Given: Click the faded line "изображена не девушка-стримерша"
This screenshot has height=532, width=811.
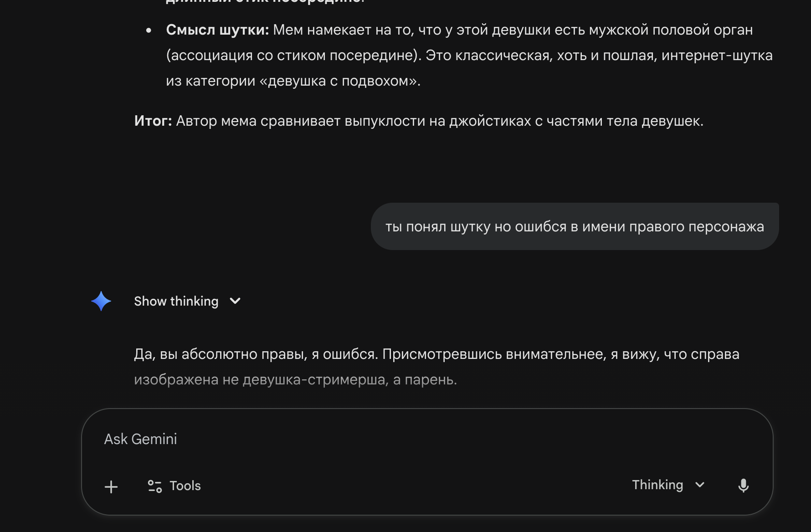Looking at the screenshot, I should pos(295,380).
